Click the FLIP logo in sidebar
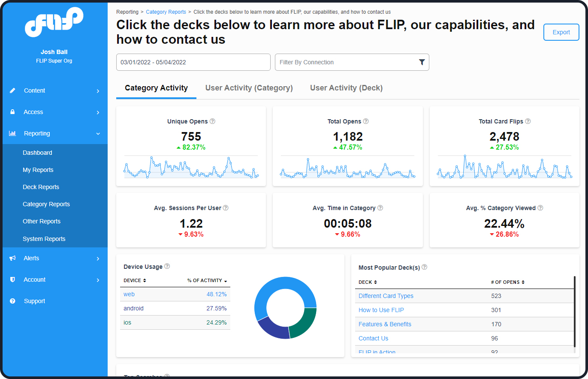 [54, 22]
